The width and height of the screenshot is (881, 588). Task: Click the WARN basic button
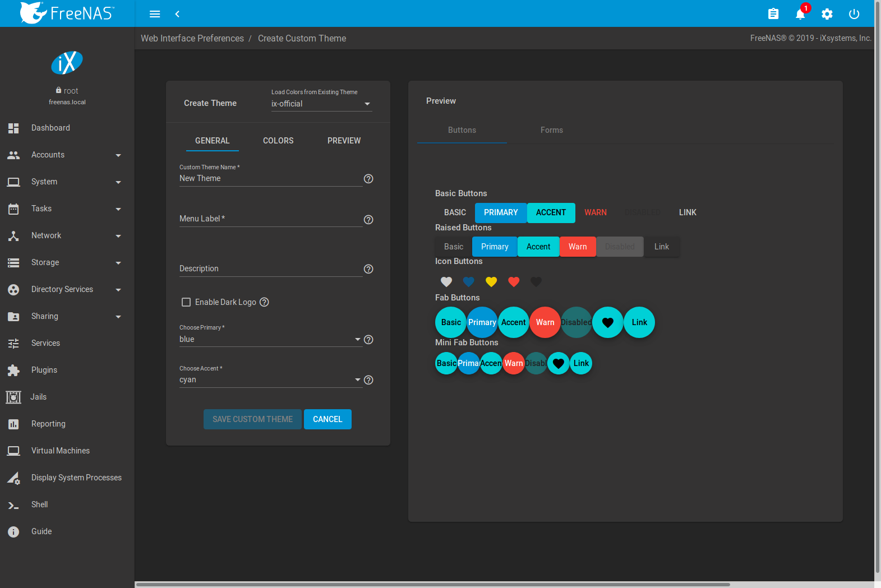point(596,212)
